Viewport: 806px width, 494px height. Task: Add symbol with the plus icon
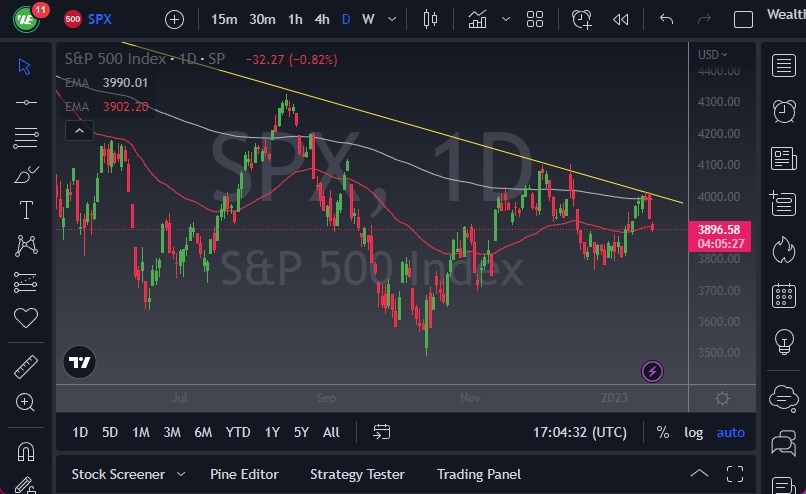174,19
